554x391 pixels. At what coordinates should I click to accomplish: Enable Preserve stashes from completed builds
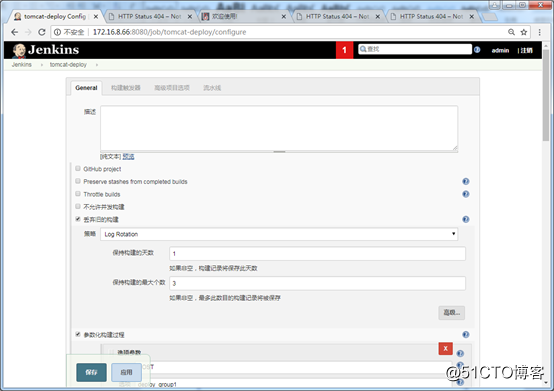click(x=78, y=181)
